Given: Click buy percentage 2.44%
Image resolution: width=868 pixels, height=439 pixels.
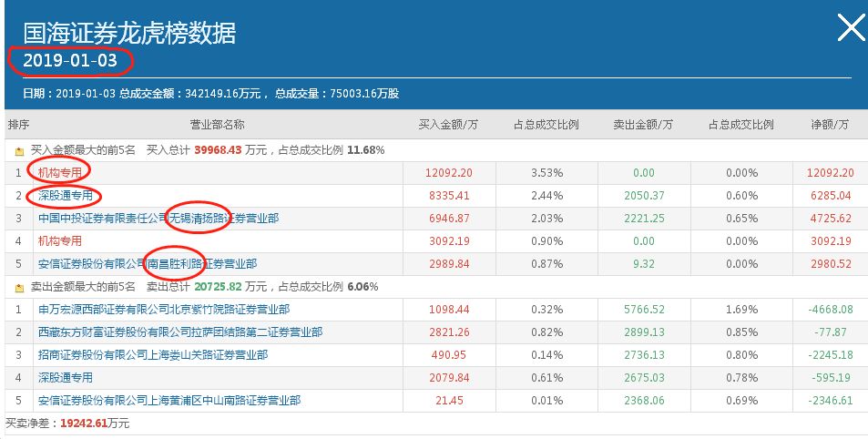Looking at the screenshot, I should click(x=546, y=196).
